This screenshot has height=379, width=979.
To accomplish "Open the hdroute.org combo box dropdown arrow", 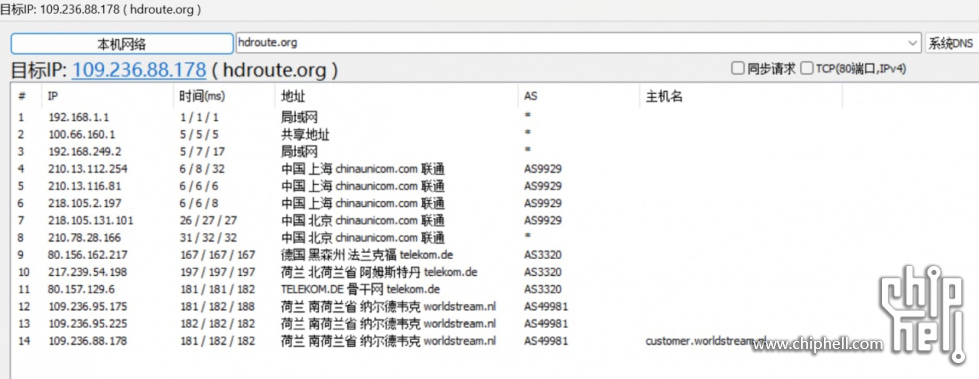I will coord(913,43).
